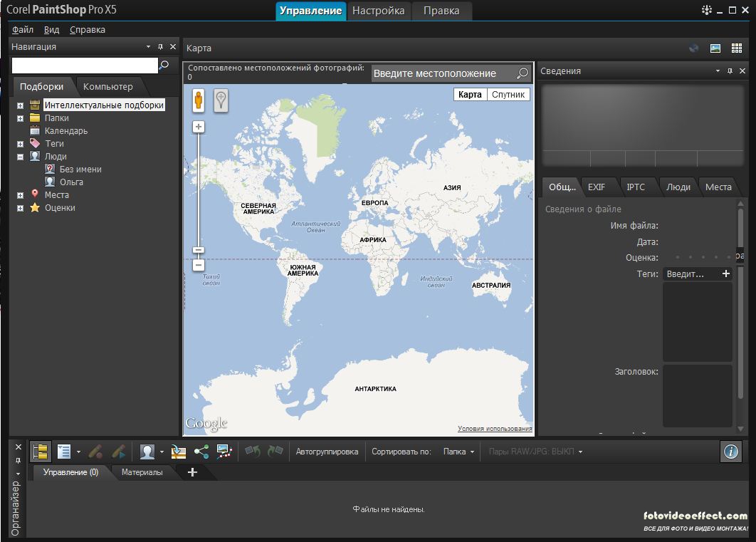Screen dimensions: 756x542
Task: Open the Справка menu
Action: 88,30
